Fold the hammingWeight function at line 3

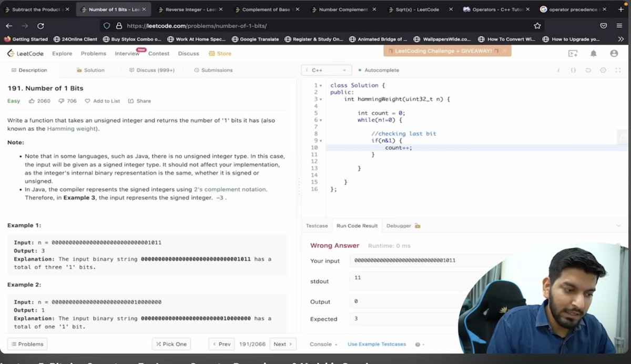point(321,99)
